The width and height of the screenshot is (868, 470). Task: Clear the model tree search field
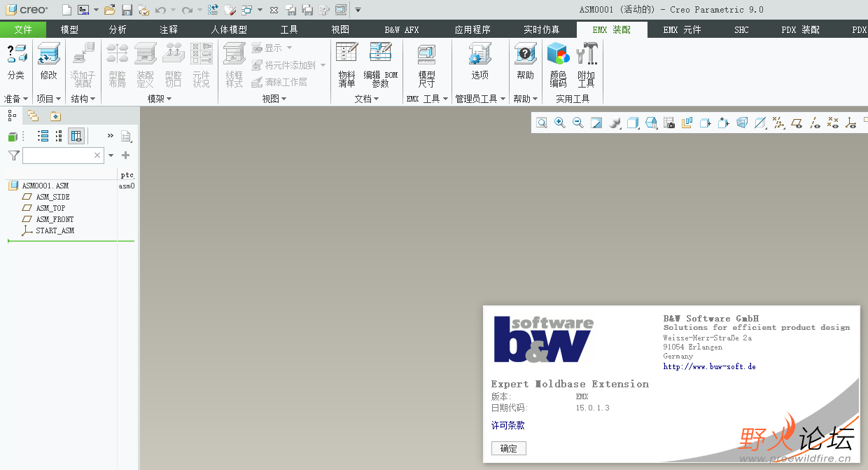[x=97, y=155]
